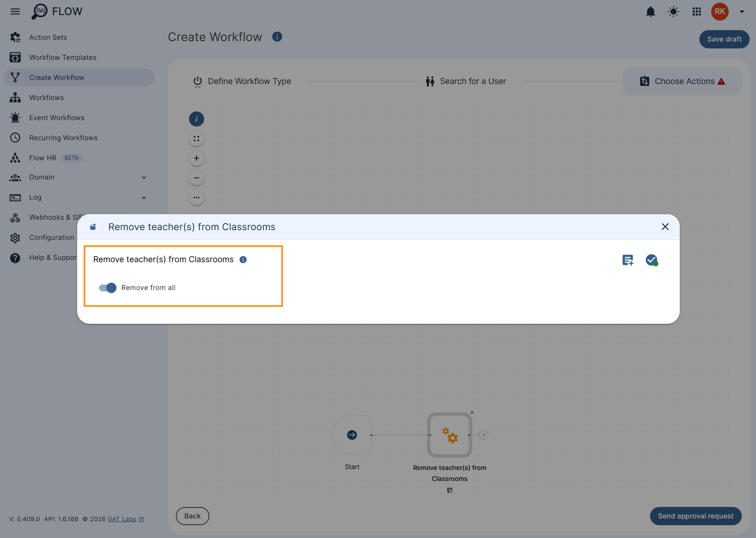The image size is (756, 538).
Task: Zoom in on canvas with plus button
Action: coord(196,158)
